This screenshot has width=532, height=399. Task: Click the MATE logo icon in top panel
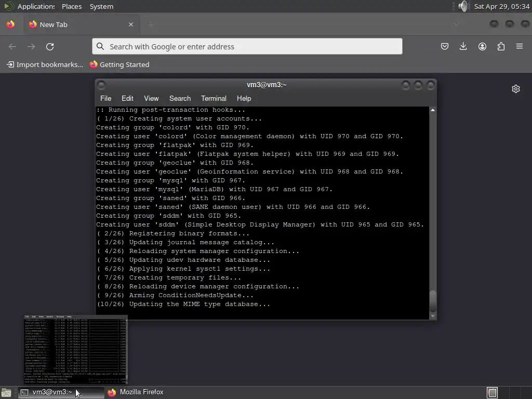(9, 6)
